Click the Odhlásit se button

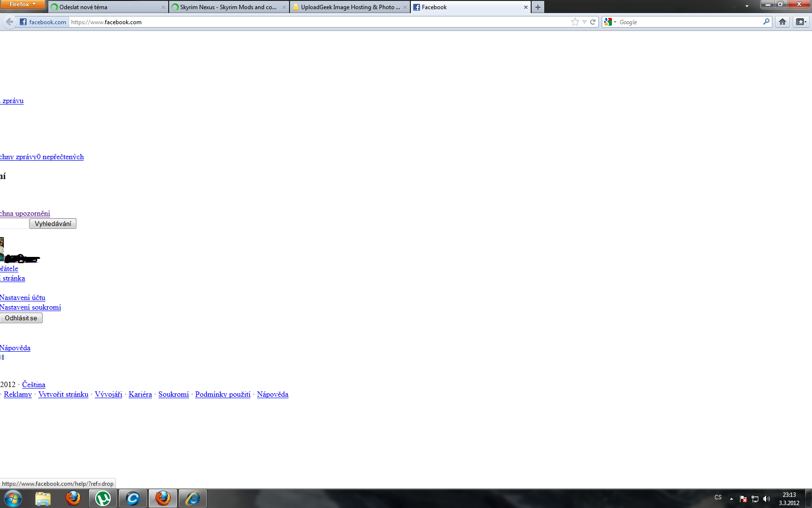(x=21, y=318)
